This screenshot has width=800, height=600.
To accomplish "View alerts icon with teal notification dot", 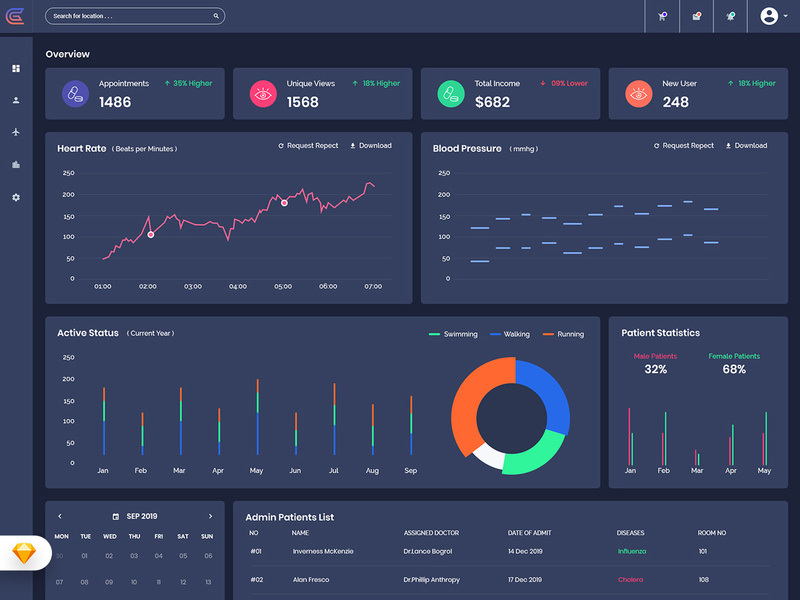I will (x=731, y=16).
